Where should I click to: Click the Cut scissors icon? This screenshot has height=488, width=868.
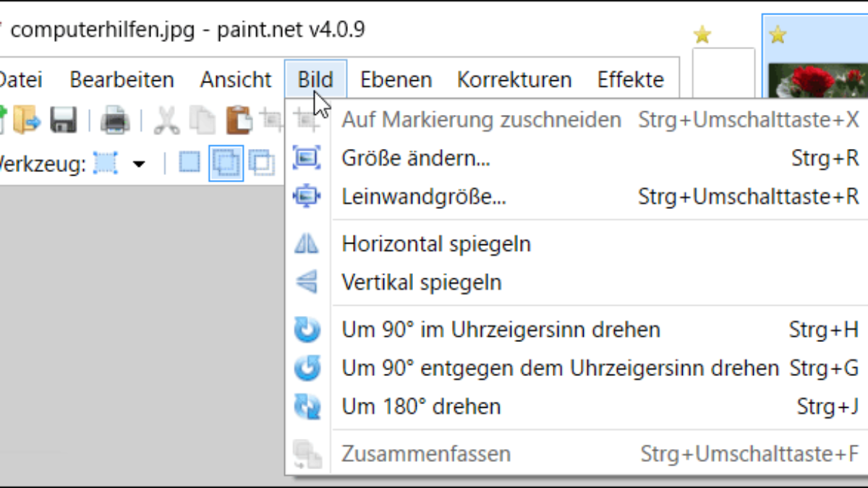[167, 121]
